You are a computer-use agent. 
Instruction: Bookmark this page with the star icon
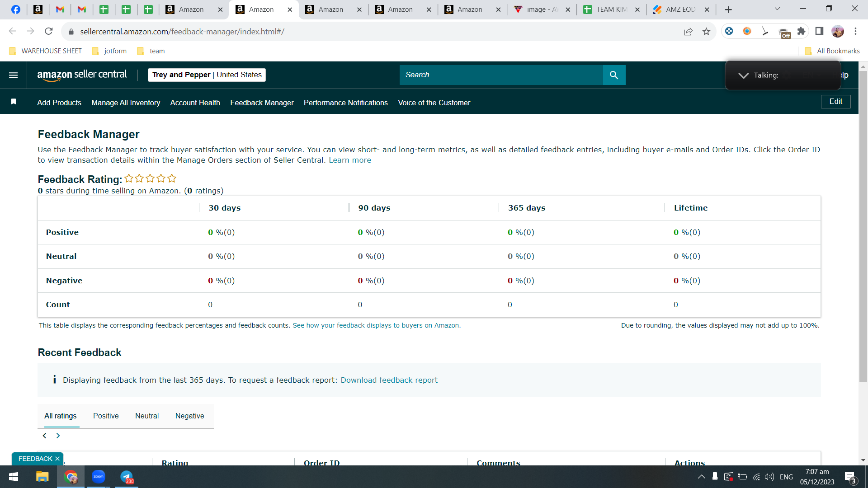(x=707, y=31)
